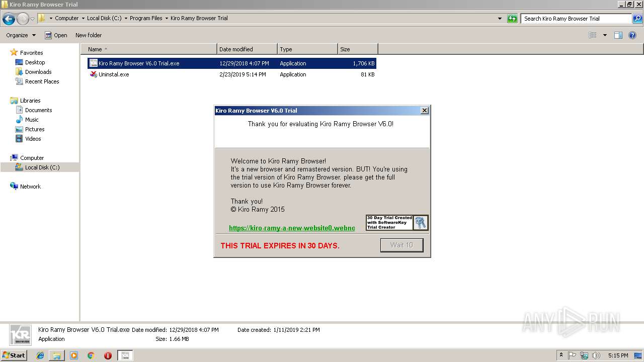Click the network tray icon

click(x=584, y=355)
